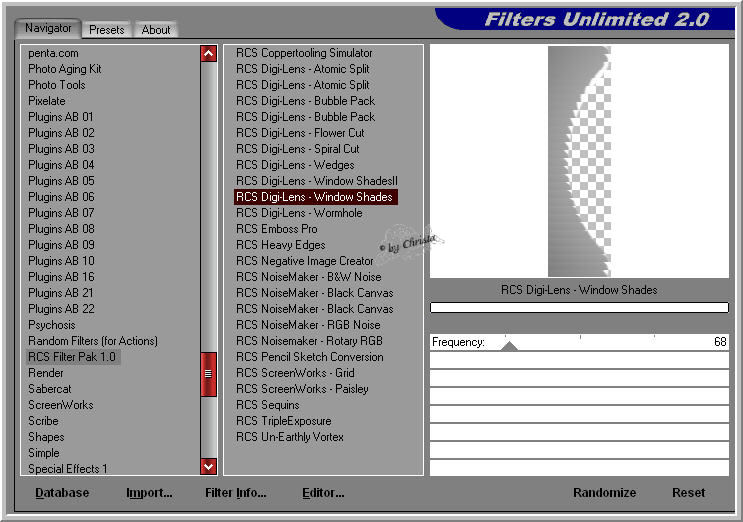Click the red scrollbar thumb in category list
The height and width of the screenshot is (522, 743).
click(x=208, y=374)
